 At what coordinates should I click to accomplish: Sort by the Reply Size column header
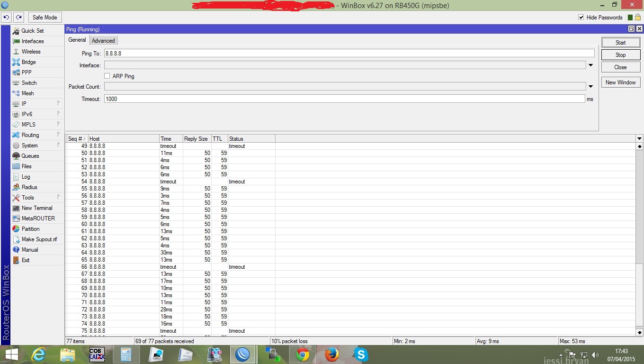coord(197,139)
